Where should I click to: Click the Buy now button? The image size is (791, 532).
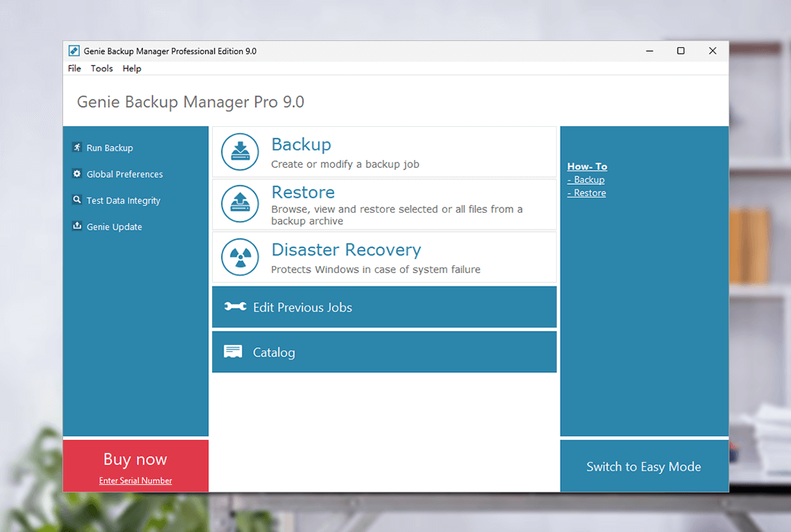pyautogui.click(x=135, y=459)
